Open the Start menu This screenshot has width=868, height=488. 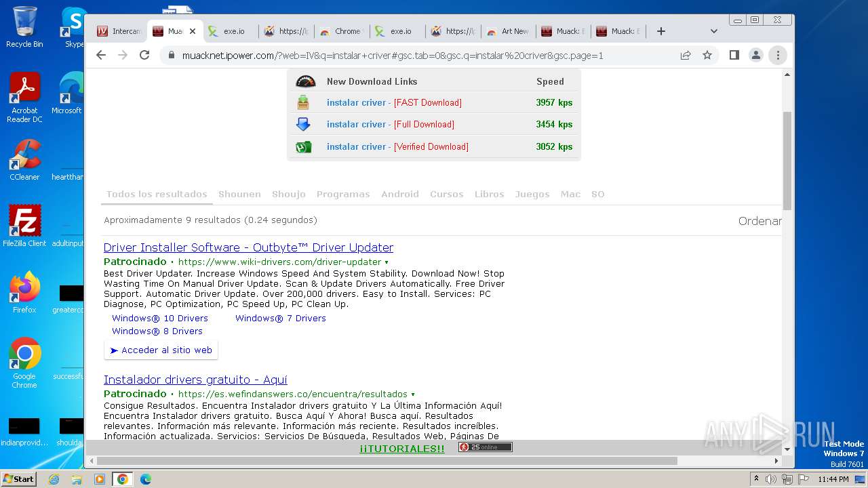click(18, 479)
